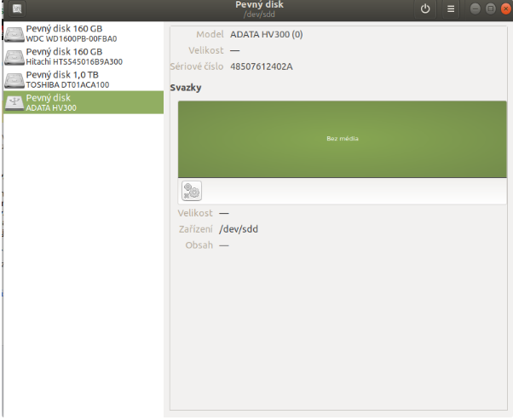Click the Svazky heading

pyautogui.click(x=186, y=88)
